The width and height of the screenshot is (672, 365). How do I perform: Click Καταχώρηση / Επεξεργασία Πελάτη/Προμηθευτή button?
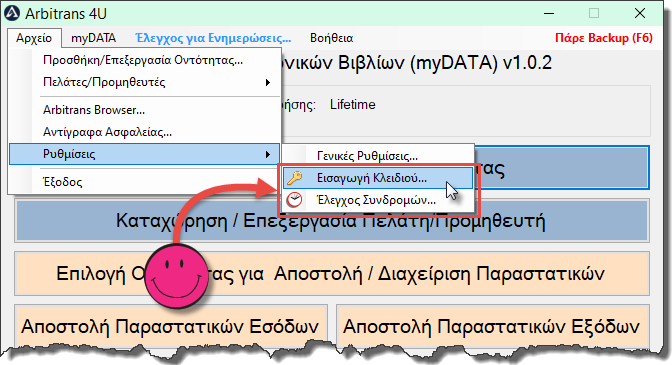click(332, 221)
